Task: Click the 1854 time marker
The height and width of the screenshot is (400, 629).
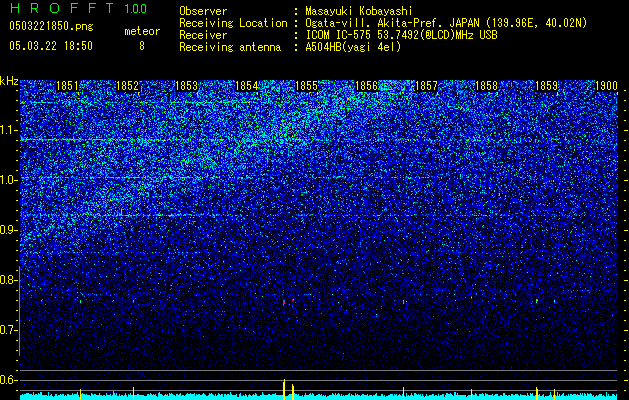Action: (x=246, y=86)
